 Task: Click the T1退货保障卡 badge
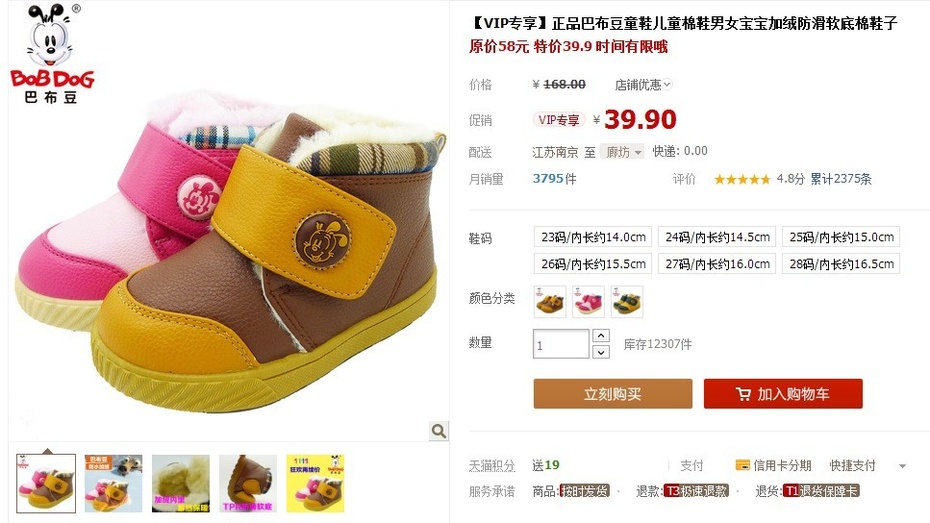click(821, 491)
